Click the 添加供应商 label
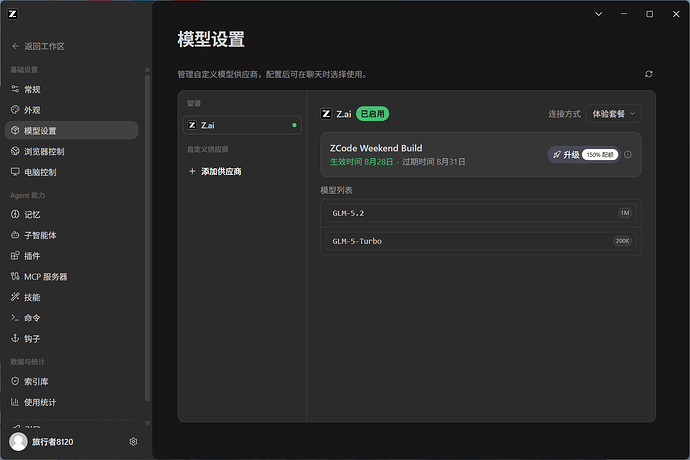Image resolution: width=690 pixels, height=460 pixels. tap(221, 171)
